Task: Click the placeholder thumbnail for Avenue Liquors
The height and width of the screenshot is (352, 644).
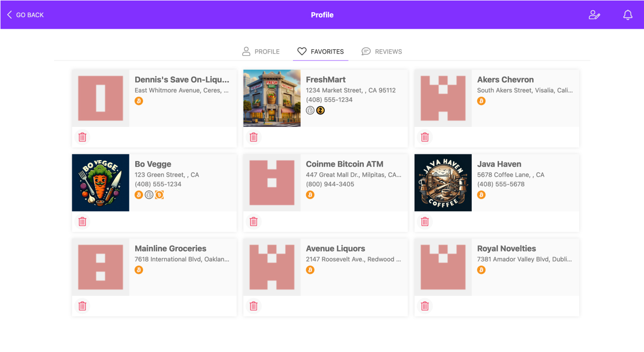Action: [272, 267]
